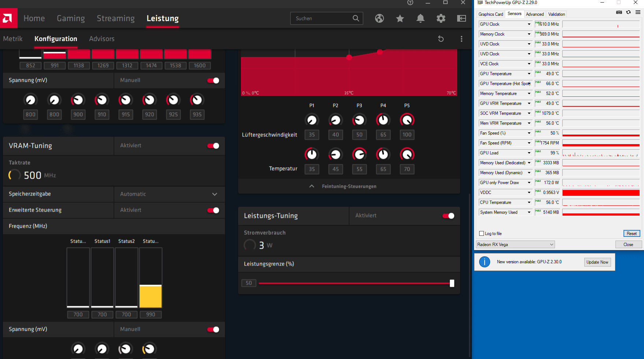
Task: Click GPU-Z refresh icon
Action: tap(628, 12)
